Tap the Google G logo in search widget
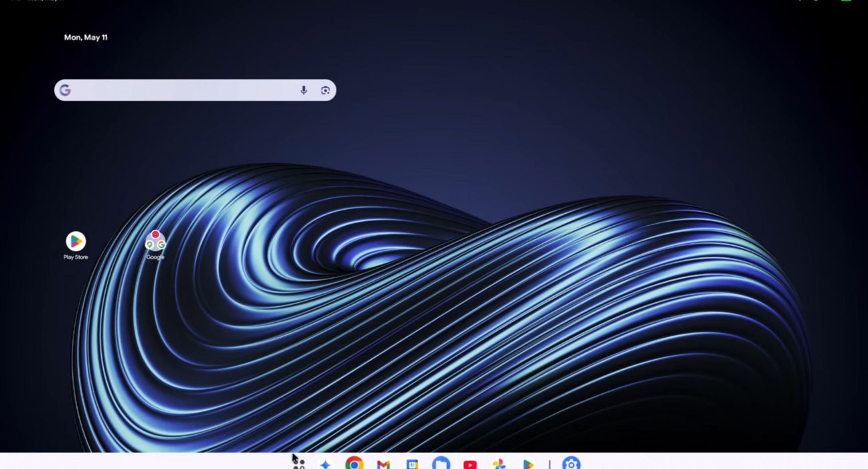Viewport: 868px width, 469px height. point(65,90)
